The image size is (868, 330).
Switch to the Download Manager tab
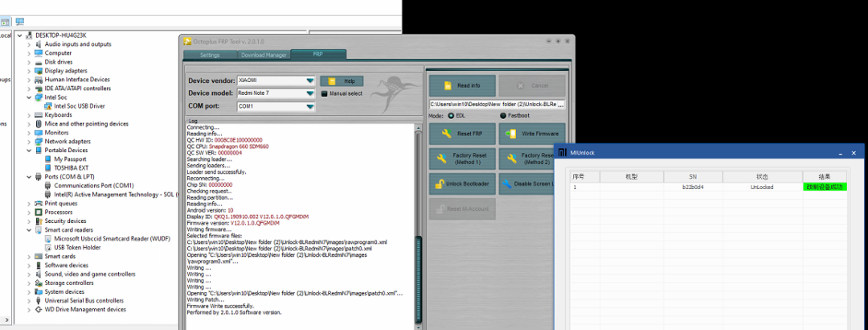coord(264,55)
